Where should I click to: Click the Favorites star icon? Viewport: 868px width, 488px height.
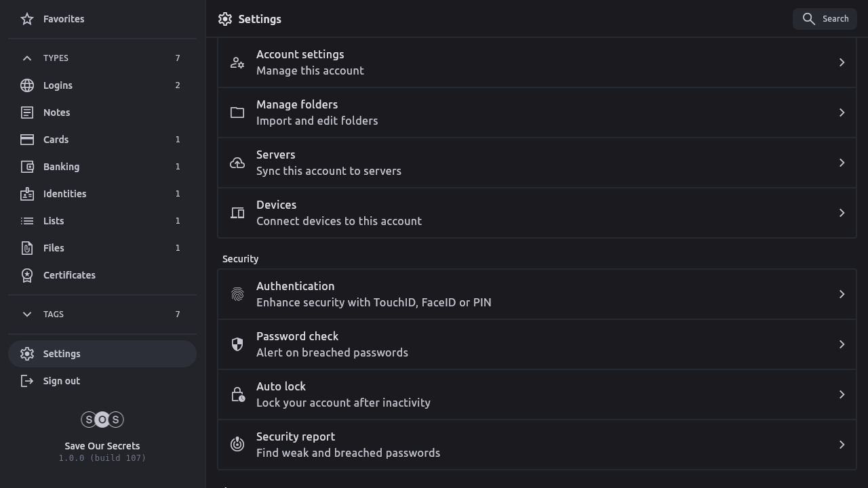tap(27, 19)
